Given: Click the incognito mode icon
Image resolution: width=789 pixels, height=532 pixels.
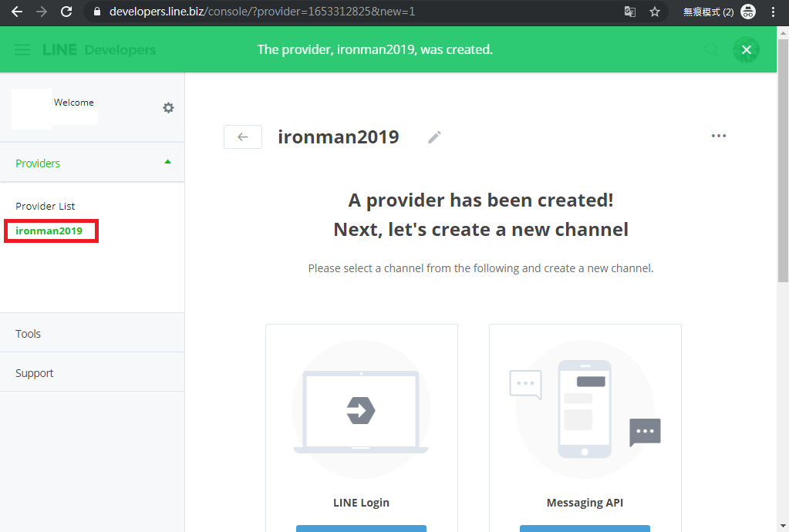Looking at the screenshot, I should click(748, 12).
